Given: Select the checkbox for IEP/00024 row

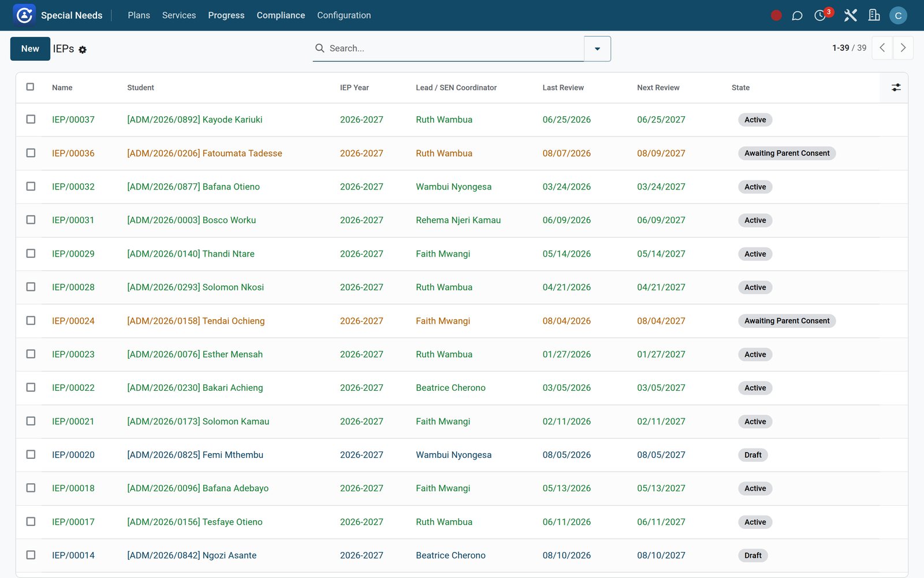Looking at the screenshot, I should pyautogui.click(x=31, y=320).
